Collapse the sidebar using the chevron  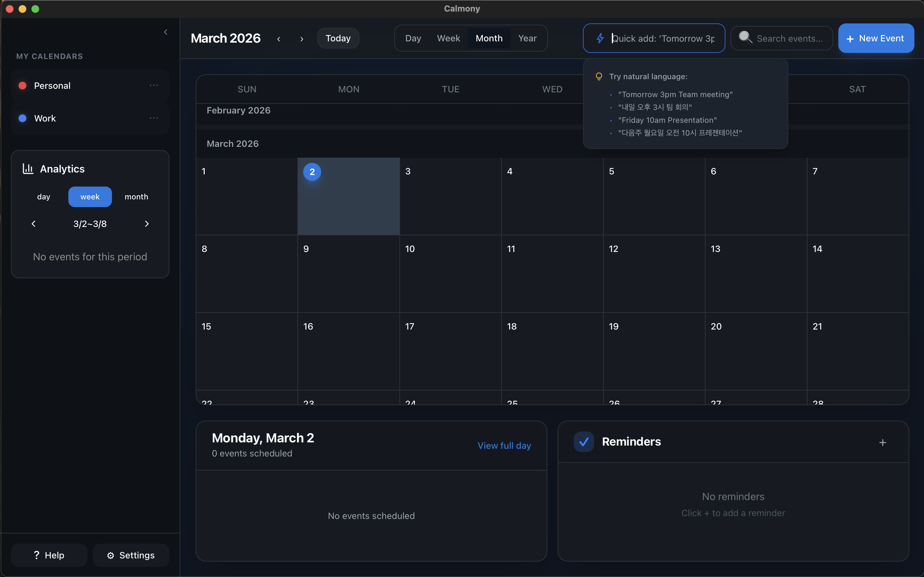tap(166, 32)
